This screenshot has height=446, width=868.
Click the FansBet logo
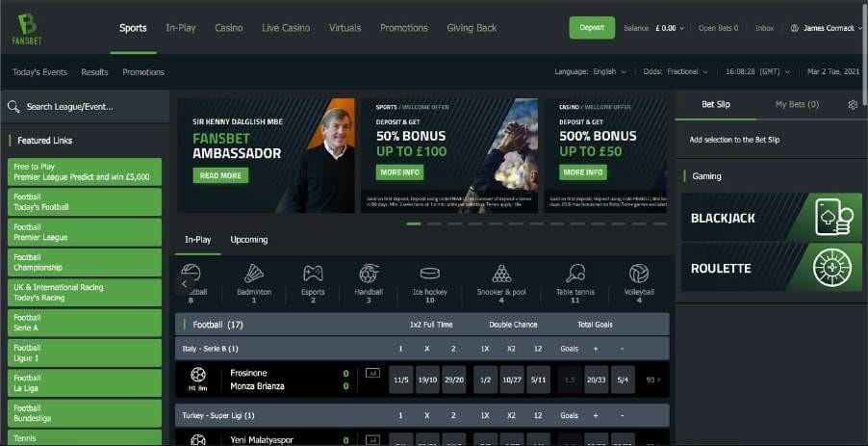point(27,29)
